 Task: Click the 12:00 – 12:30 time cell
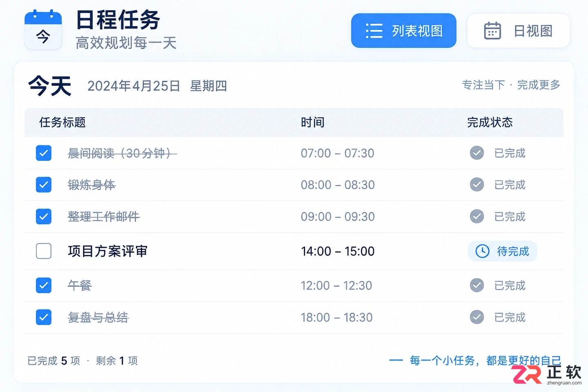coord(336,285)
